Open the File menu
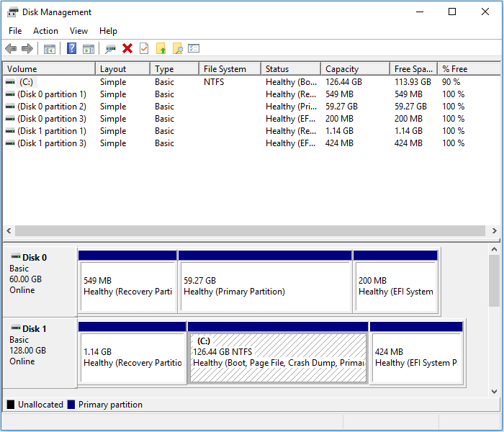This screenshot has width=504, height=432. click(15, 31)
